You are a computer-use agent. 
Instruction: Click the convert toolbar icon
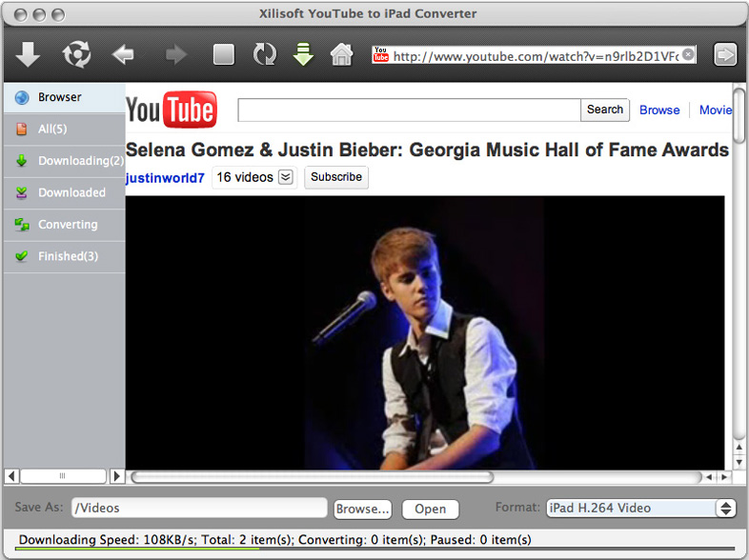76,54
